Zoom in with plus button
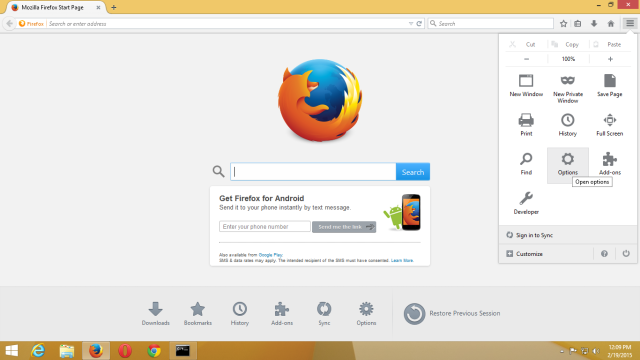The width and height of the screenshot is (640, 360). (x=610, y=59)
